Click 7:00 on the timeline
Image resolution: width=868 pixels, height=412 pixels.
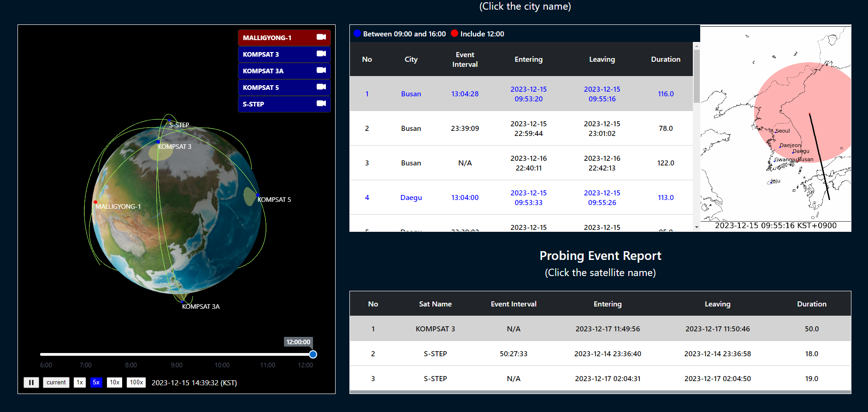pos(86,365)
